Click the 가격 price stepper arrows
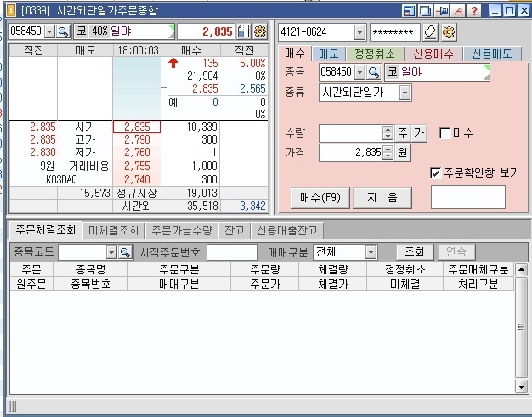 [388, 153]
